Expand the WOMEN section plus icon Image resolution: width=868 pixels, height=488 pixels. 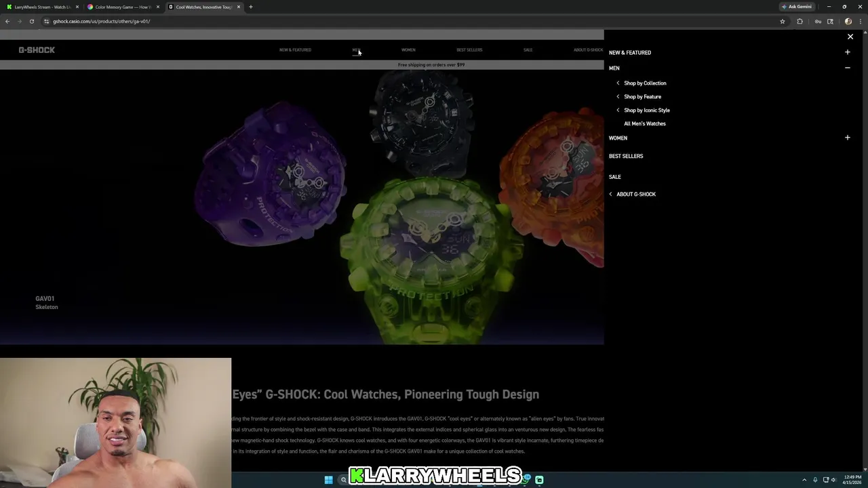[x=847, y=138]
